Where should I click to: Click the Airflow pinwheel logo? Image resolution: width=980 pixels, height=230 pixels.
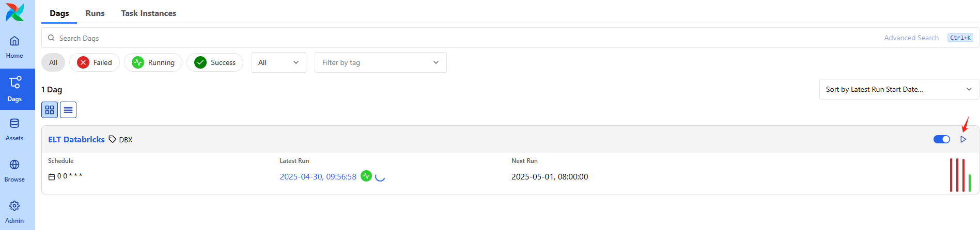click(x=15, y=12)
